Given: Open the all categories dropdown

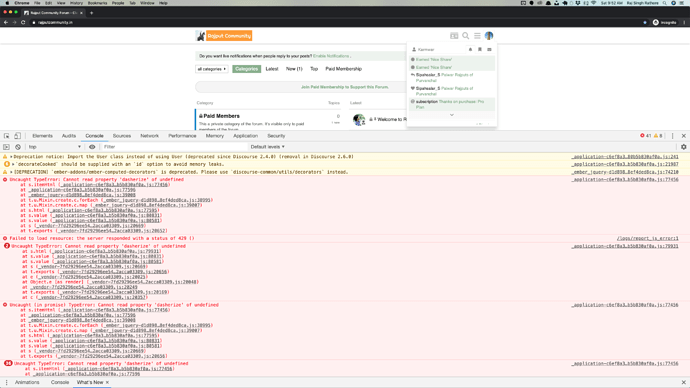Looking at the screenshot, I should point(212,69).
